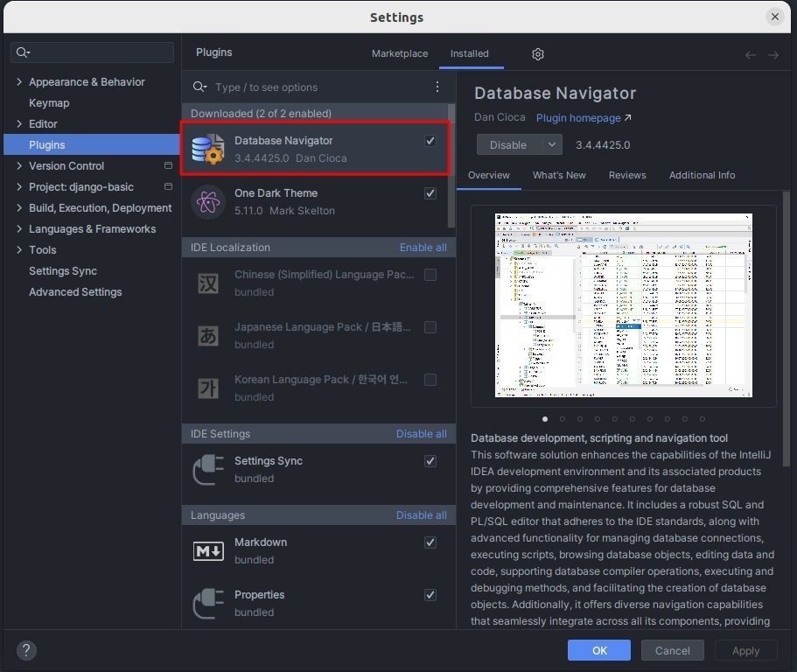Click the Disable plugin button
Image resolution: width=797 pixels, height=672 pixels.
coord(509,145)
